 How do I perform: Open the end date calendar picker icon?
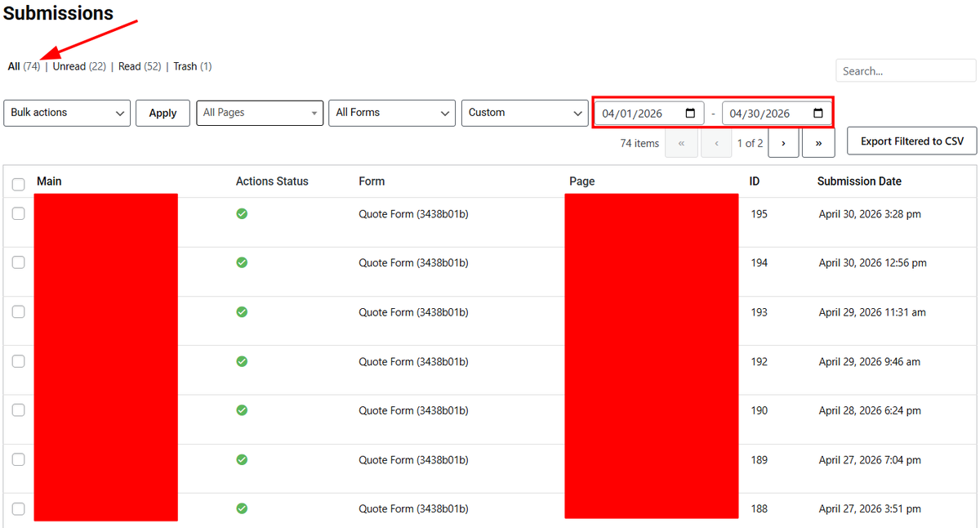[818, 113]
